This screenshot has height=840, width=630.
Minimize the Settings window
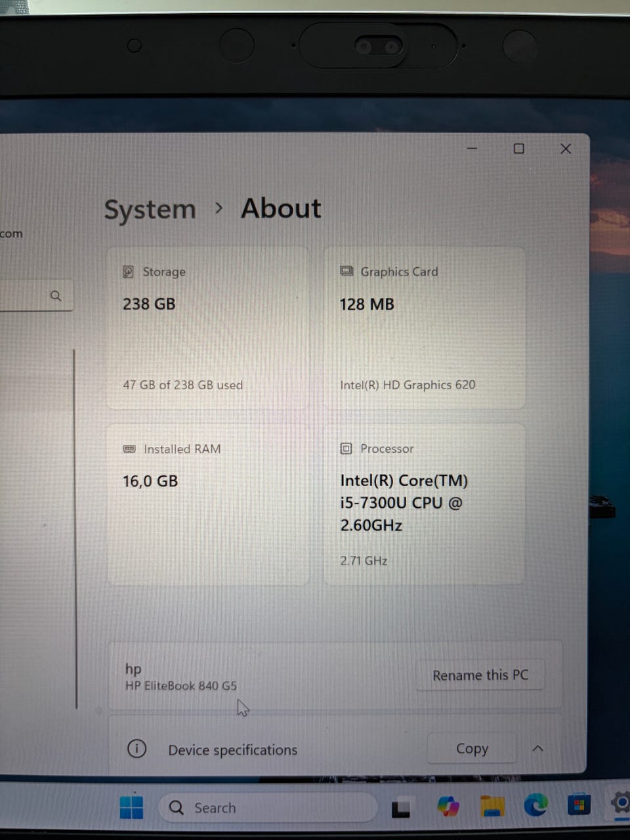pos(472,149)
